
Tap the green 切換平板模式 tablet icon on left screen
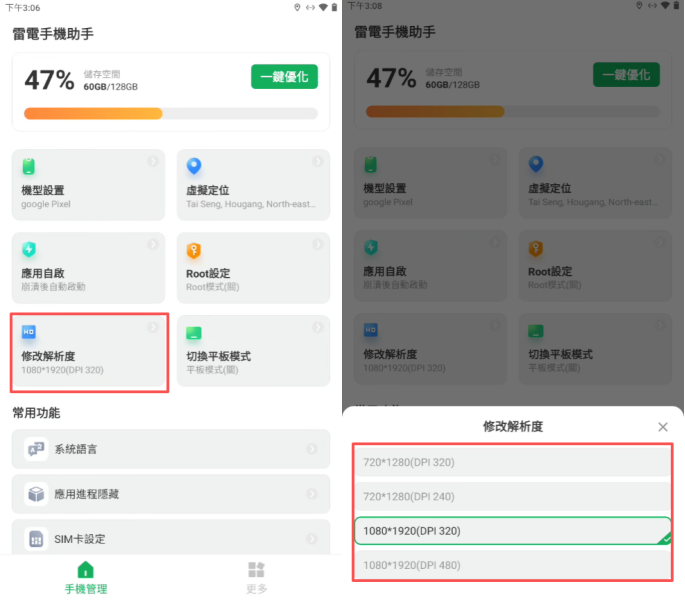tap(194, 332)
